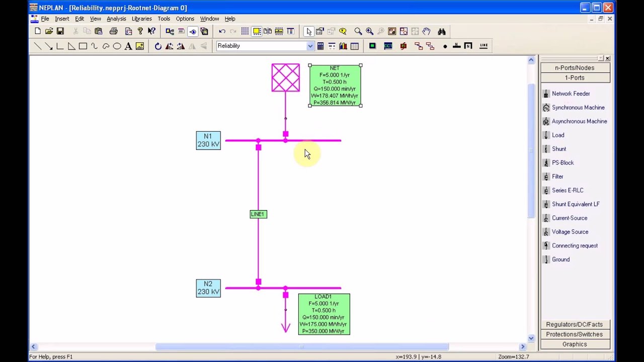The image size is (644, 362).
Task: Click the bar chart results icon
Action: coord(343,46)
